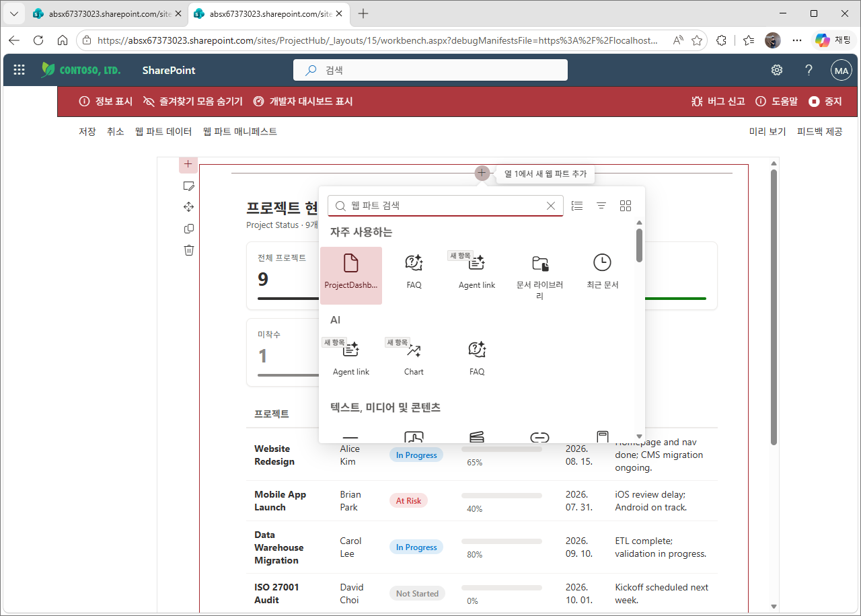Open a new browser tab
Viewport: 861px width, 616px height.
(363, 13)
